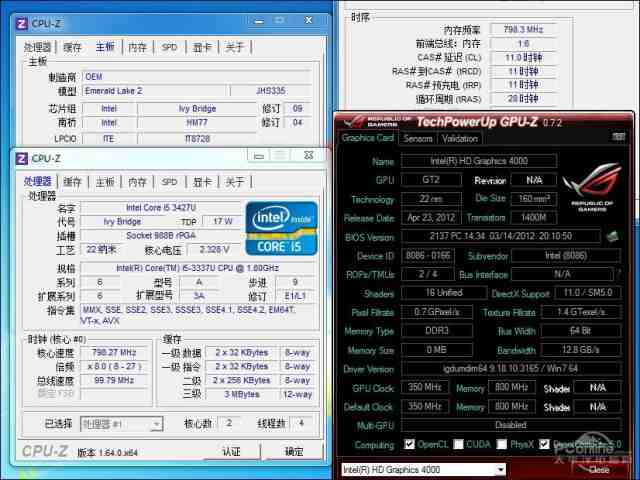This screenshot has height=480, width=640.
Task: Click the Bus Interface question mark icon
Action: pyautogui.click(x=619, y=274)
